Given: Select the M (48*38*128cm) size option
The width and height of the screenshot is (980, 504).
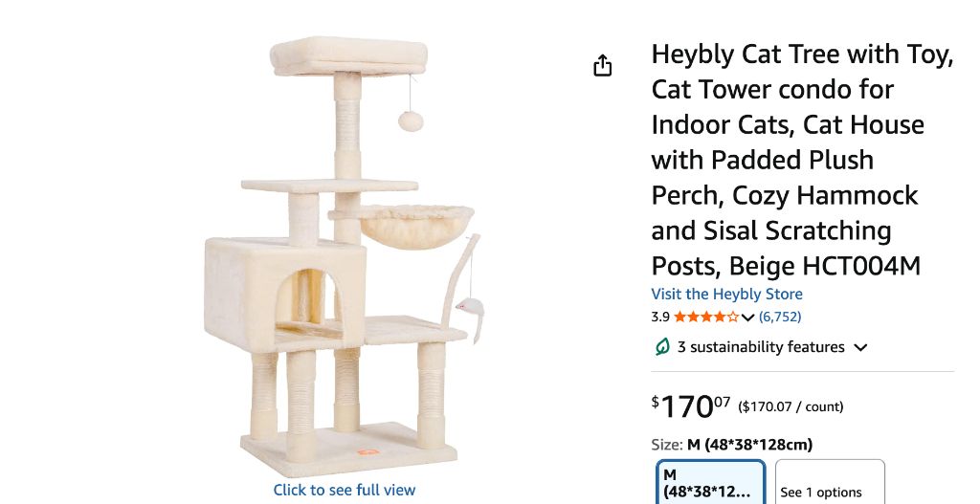Looking at the screenshot, I should (710, 483).
